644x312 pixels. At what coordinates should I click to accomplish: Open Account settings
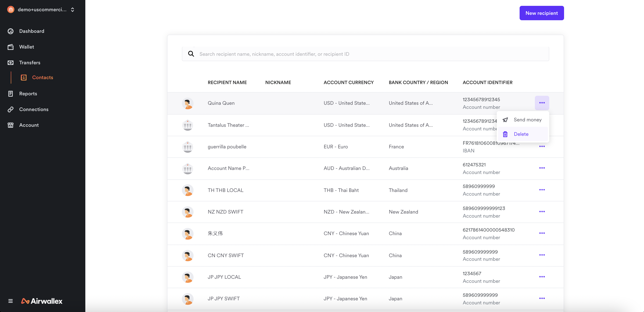pos(29,125)
